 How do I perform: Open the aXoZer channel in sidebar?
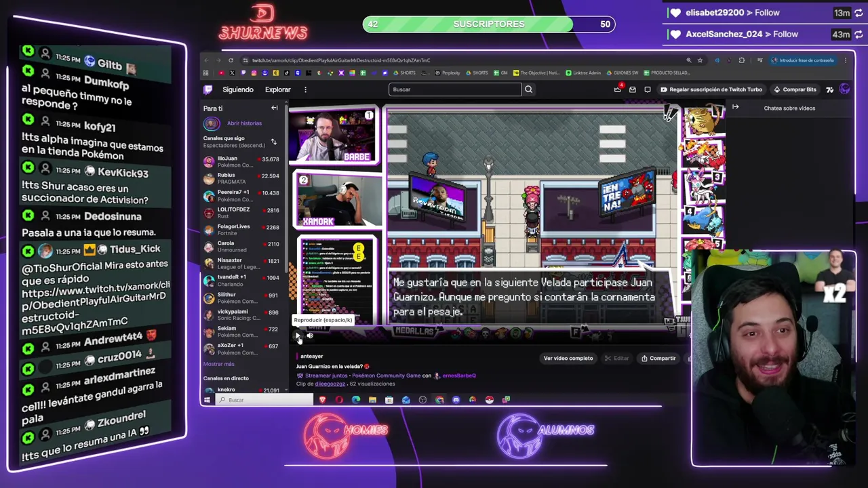click(241, 348)
